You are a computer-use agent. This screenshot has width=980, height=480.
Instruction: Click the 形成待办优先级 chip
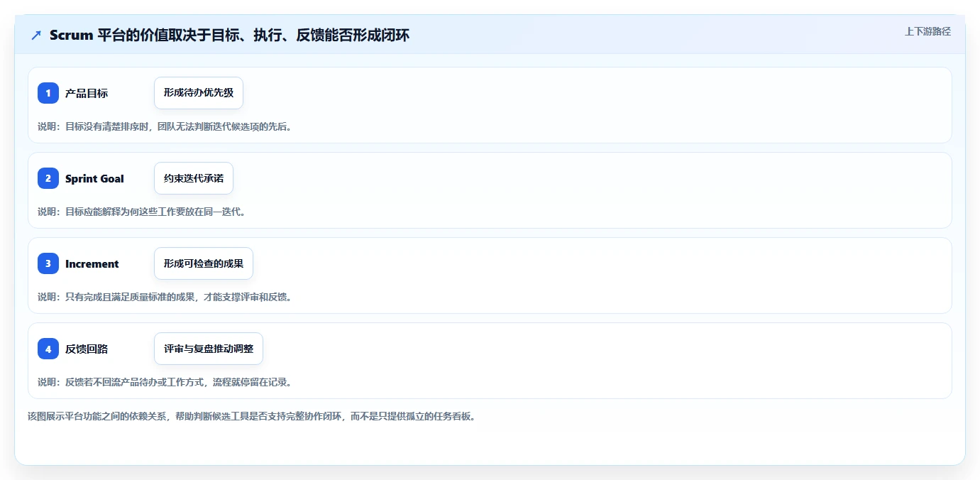pyautogui.click(x=199, y=93)
